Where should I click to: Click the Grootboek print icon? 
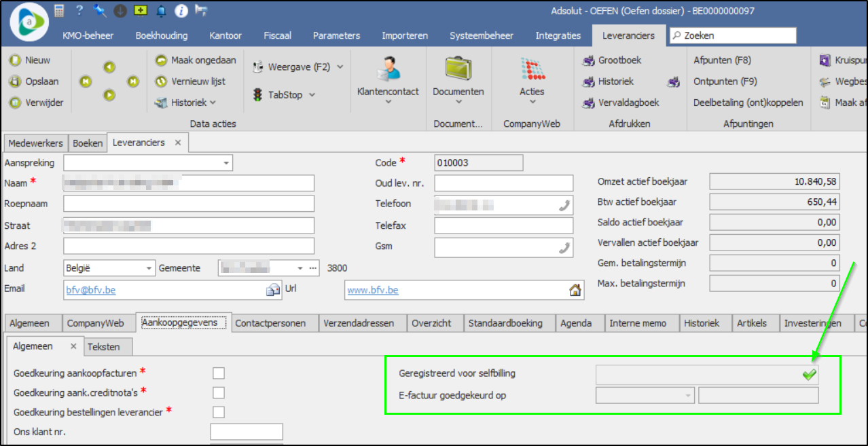589,60
